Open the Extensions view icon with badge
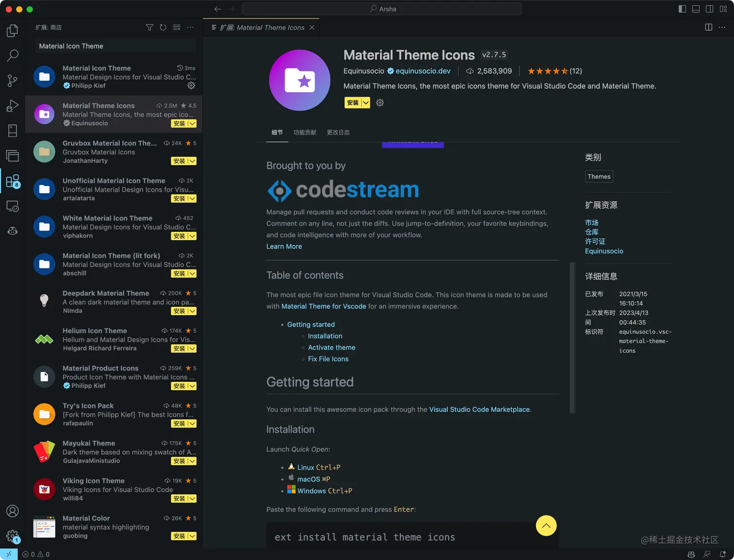 [x=13, y=181]
